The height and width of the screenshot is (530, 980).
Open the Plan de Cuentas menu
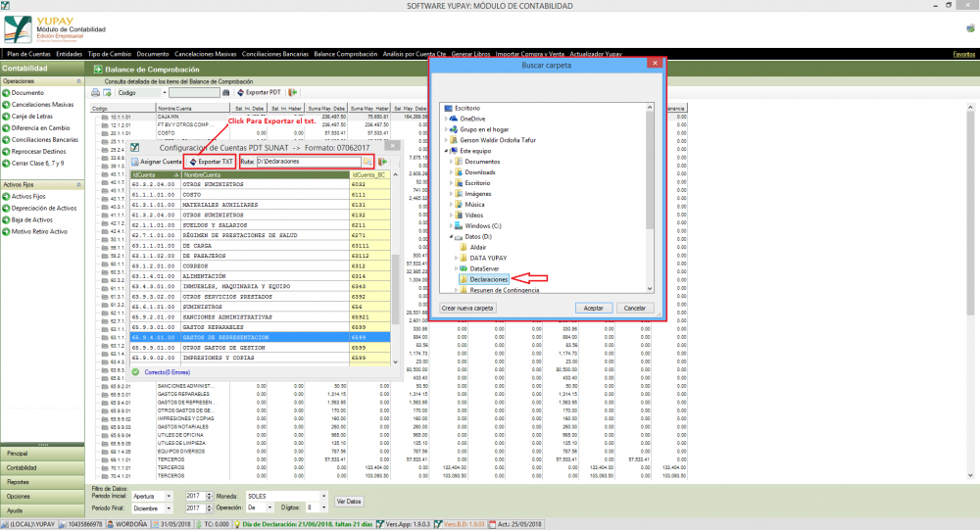click(28, 55)
